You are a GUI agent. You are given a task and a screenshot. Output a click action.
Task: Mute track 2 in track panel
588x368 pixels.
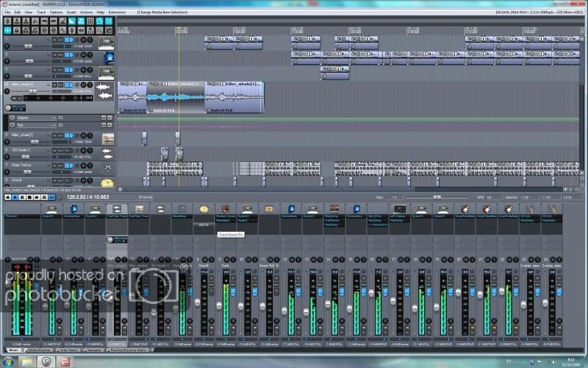pyautogui.click(x=83, y=54)
